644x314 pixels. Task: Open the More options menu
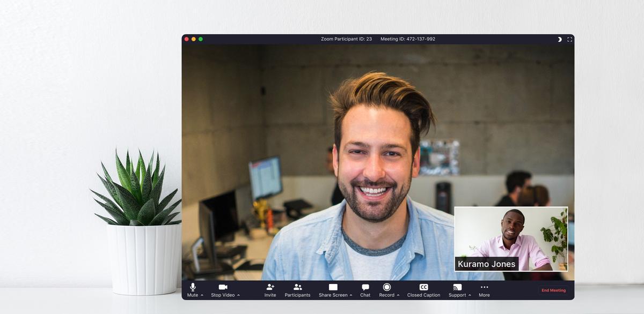coord(484,288)
